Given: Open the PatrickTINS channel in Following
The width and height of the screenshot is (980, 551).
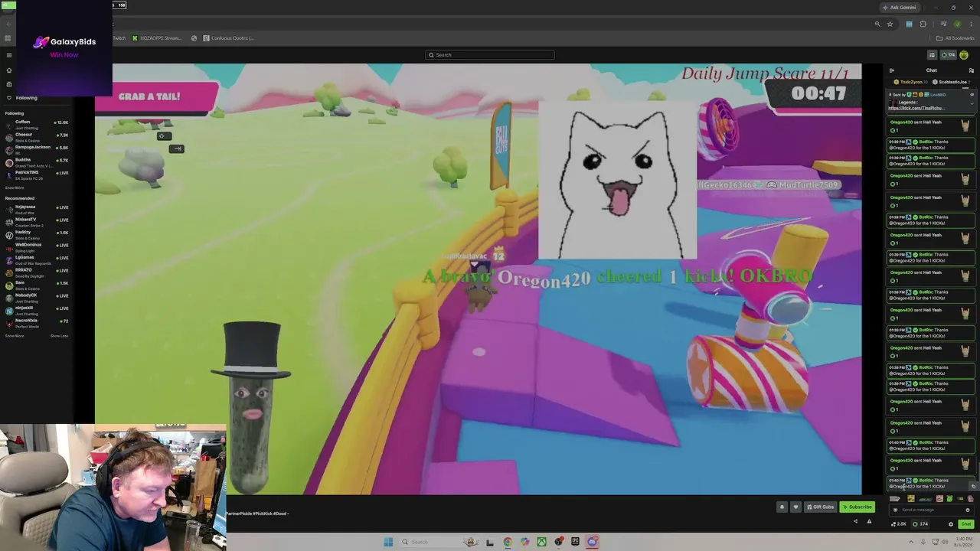Looking at the screenshot, I should click(37, 174).
